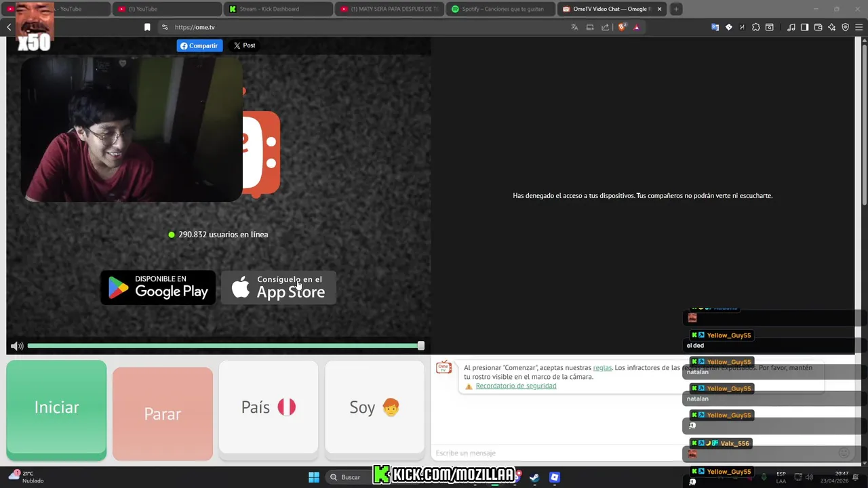Open Google Translate extension icon

coord(715,27)
